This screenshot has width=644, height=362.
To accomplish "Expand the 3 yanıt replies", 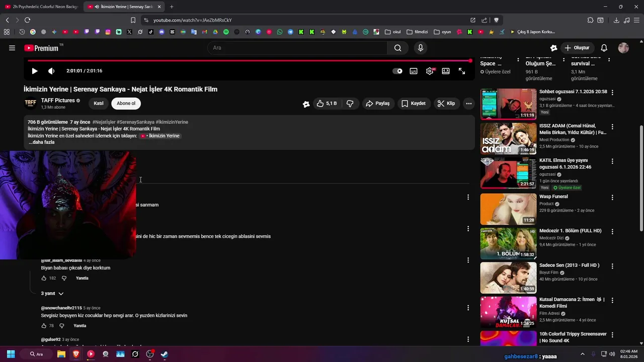I will 52,294.
